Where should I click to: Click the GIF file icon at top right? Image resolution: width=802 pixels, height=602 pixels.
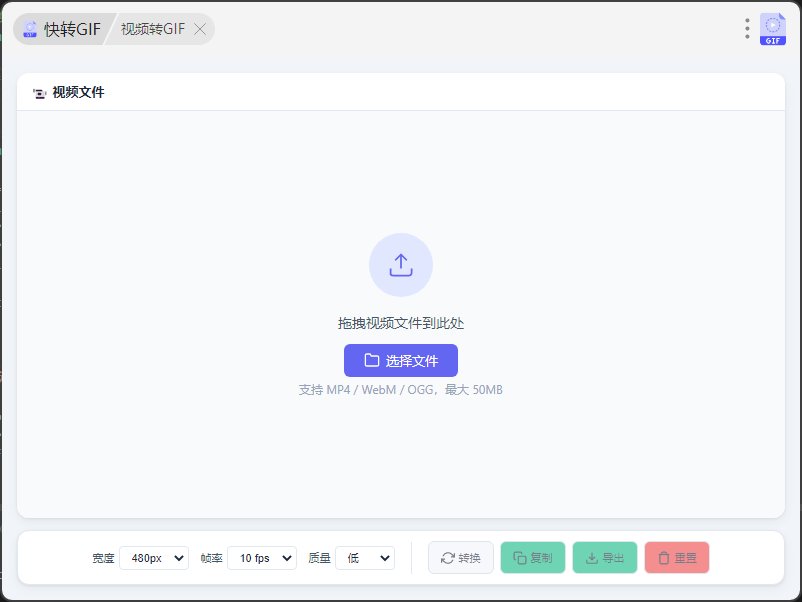(773, 29)
